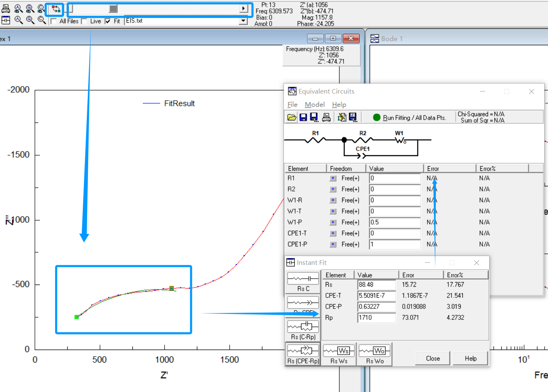548x392 pixels.
Task: Open Instant Fit from main toolbar icon
Action: pyautogui.click(x=6, y=20)
